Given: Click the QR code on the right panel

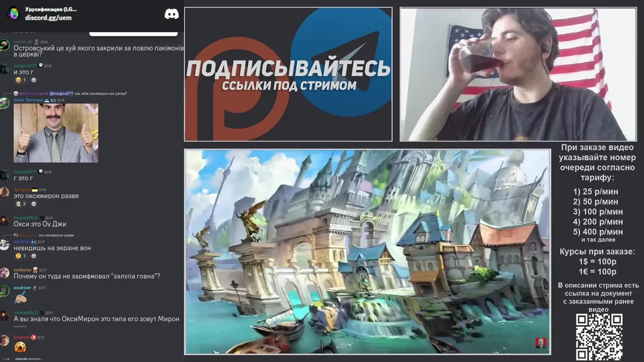Looking at the screenshot, I should pos(599,337).
